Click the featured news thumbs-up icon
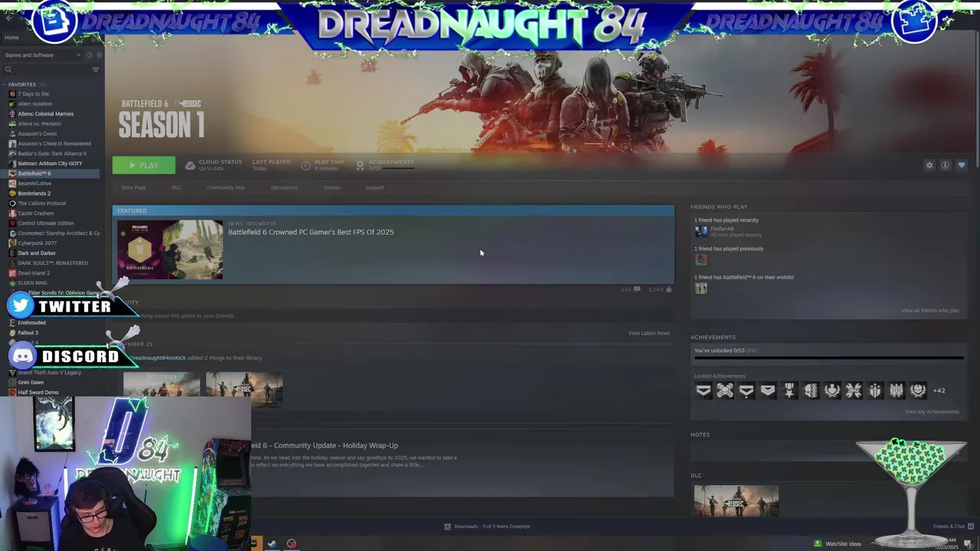Screen dimensions: 980x551 click(x=668, y=289)
